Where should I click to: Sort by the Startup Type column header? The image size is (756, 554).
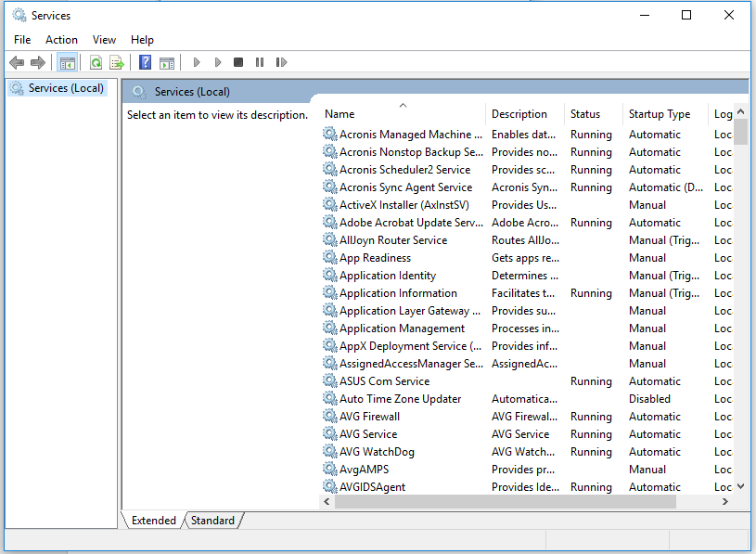click(x=659, y=114)
